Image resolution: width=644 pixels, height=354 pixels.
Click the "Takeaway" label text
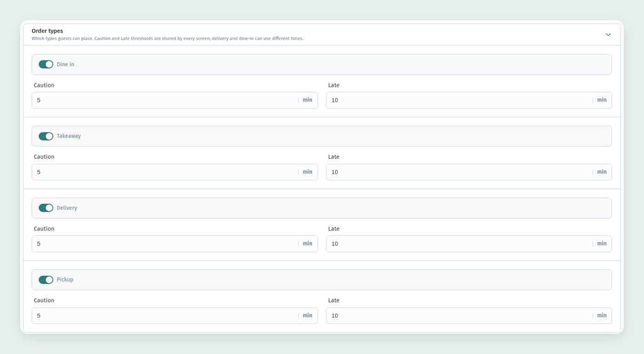coord(69,136)
